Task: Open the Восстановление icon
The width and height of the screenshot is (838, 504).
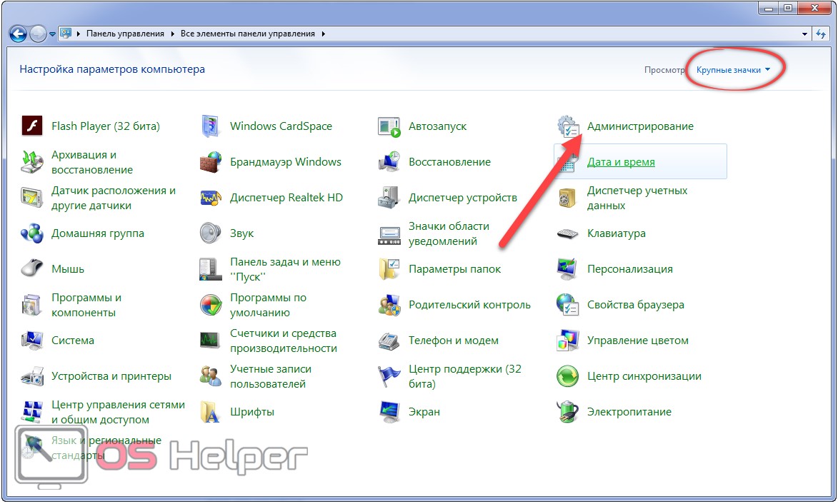Action: pyautogui.click(x=389, y=162)
